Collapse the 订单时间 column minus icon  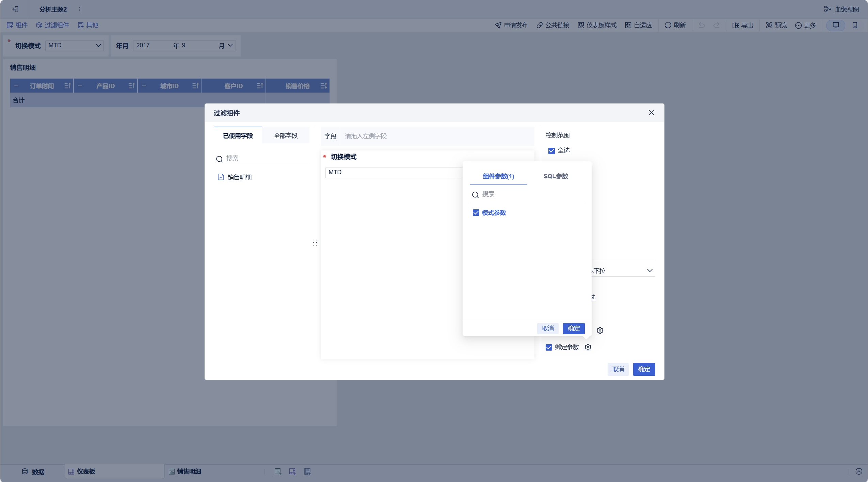click(16, 86)
